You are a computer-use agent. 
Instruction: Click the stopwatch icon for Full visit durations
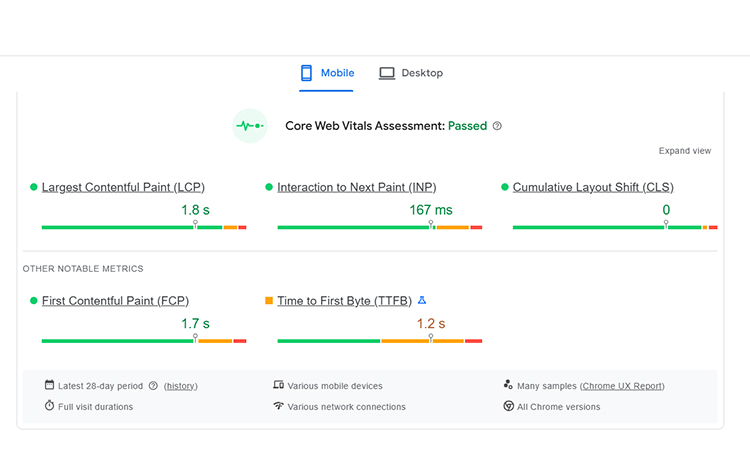click(49, 406)
